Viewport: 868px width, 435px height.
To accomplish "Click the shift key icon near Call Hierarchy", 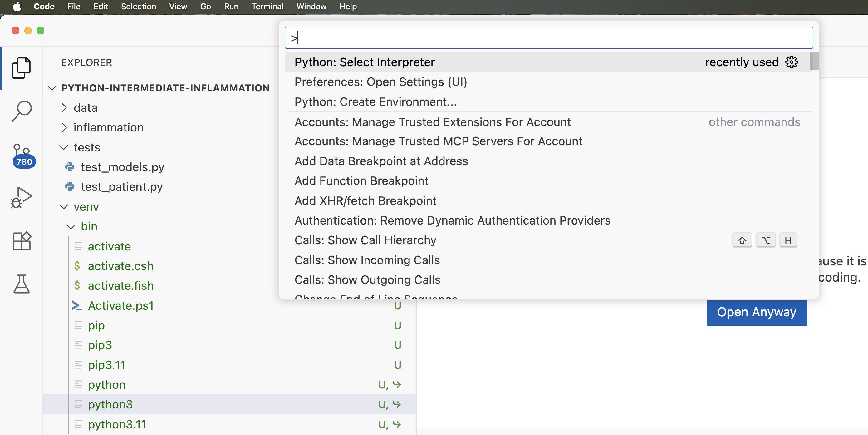I will click(x=742, y=240).
